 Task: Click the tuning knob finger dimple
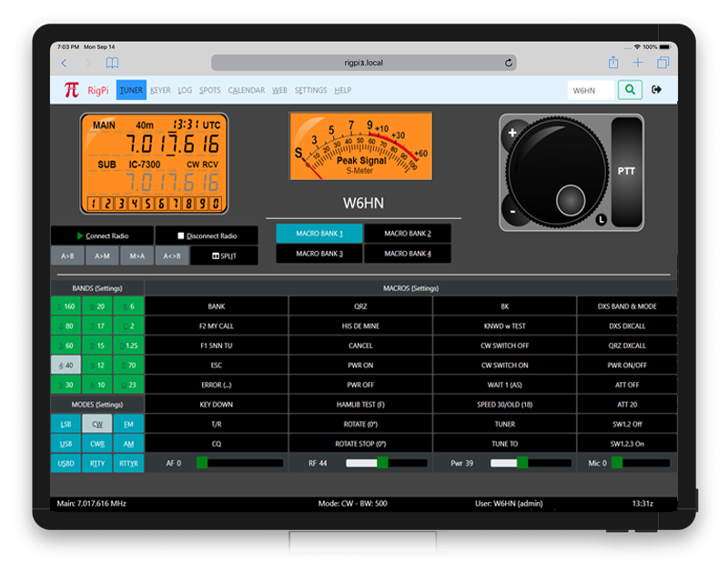point(571,200)
